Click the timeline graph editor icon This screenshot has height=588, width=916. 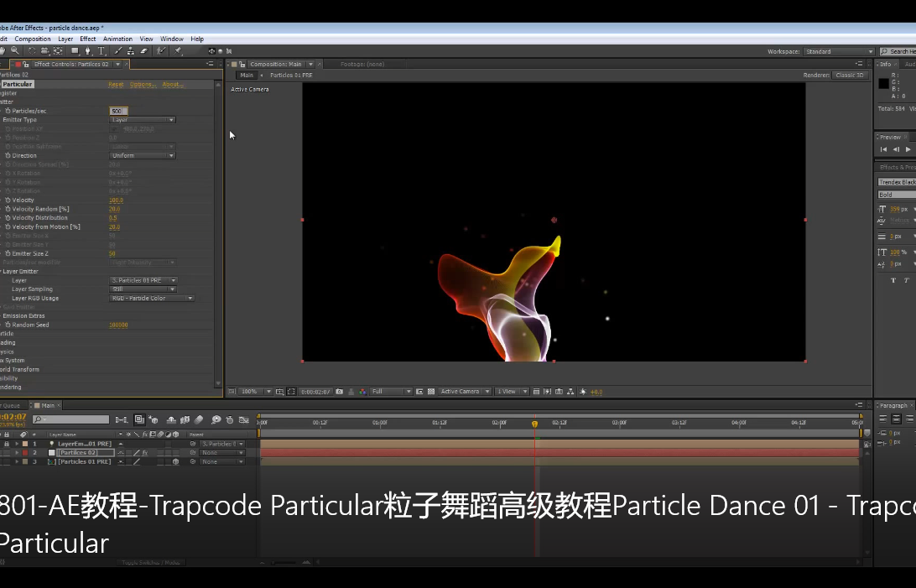click(243, 420)
